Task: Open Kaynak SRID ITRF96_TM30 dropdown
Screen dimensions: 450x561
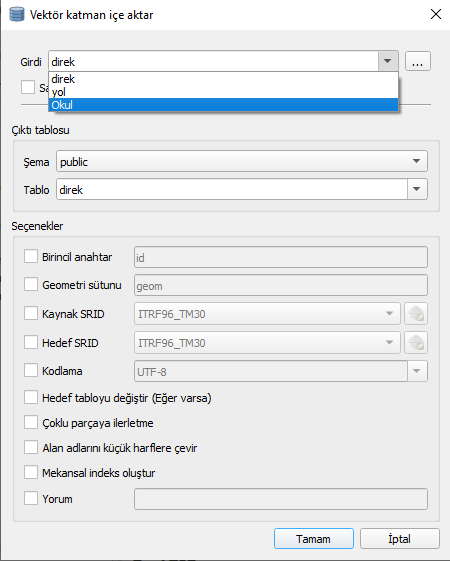Action: [267, 314]
